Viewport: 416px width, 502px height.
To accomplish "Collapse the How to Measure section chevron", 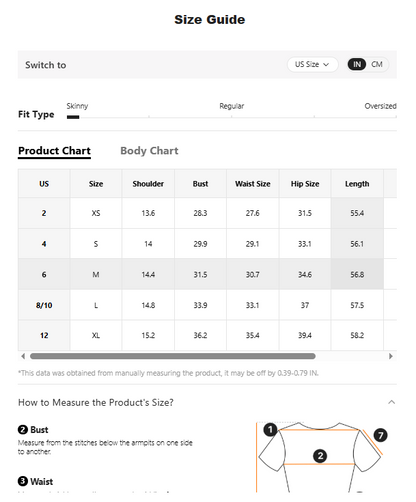I will click(x=392, y=402).
